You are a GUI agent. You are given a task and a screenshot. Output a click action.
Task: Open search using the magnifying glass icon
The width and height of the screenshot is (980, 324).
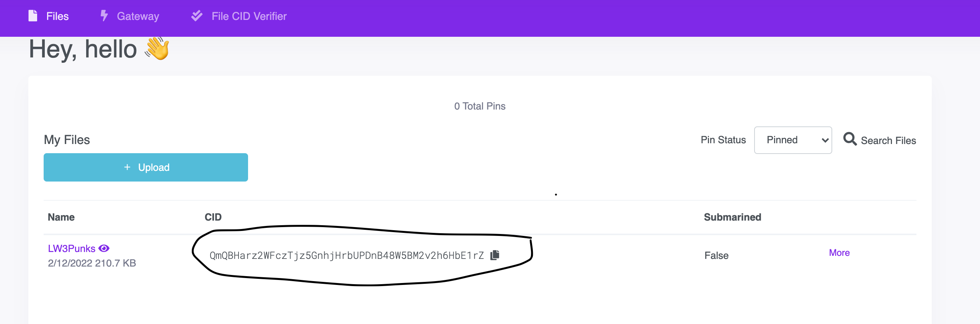point(850,139)
